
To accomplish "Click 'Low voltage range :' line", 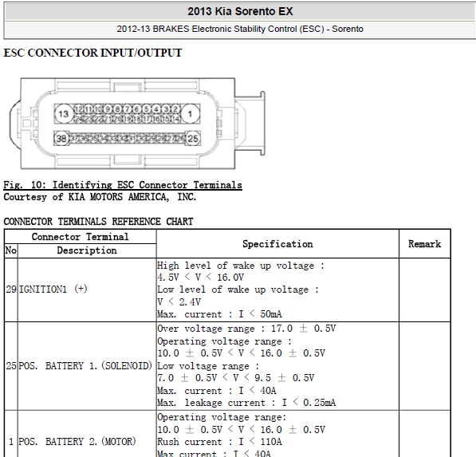I will (x=208, y=366).
